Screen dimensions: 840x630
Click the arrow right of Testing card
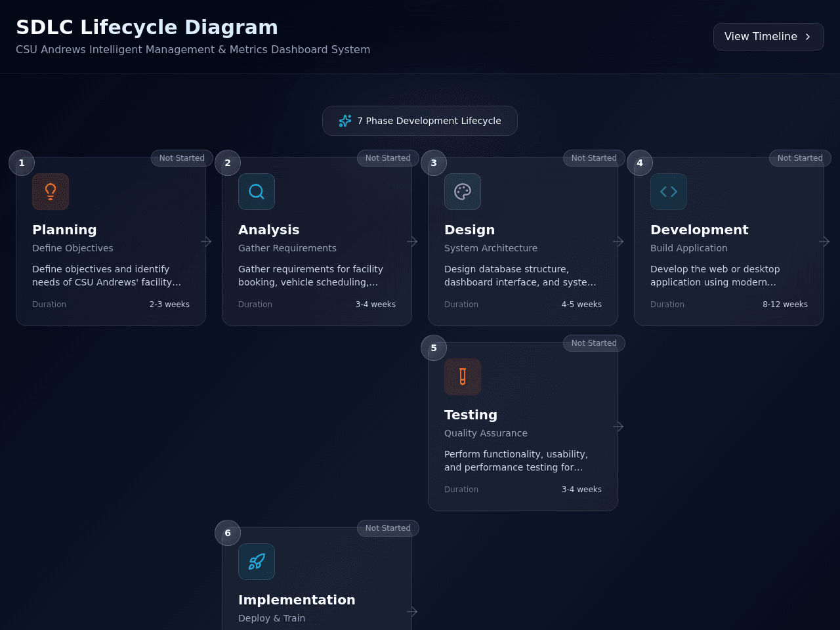[618, 427]
